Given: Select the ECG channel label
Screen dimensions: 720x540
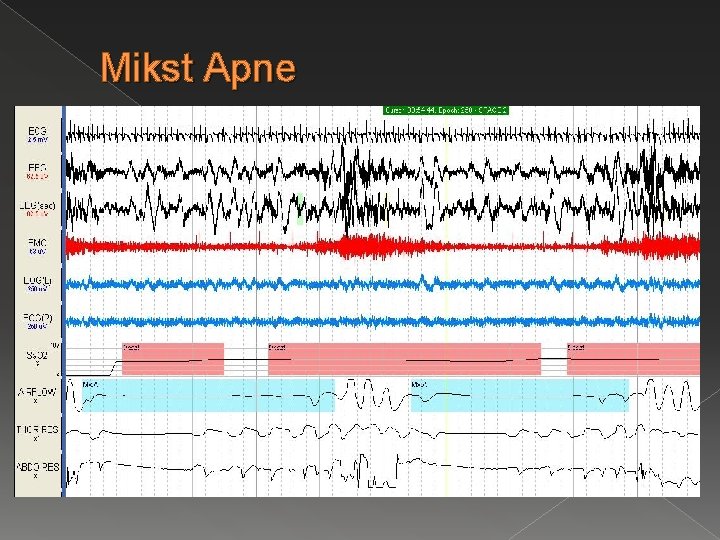Looking at the screenshot, I should [x=37, y=131].
